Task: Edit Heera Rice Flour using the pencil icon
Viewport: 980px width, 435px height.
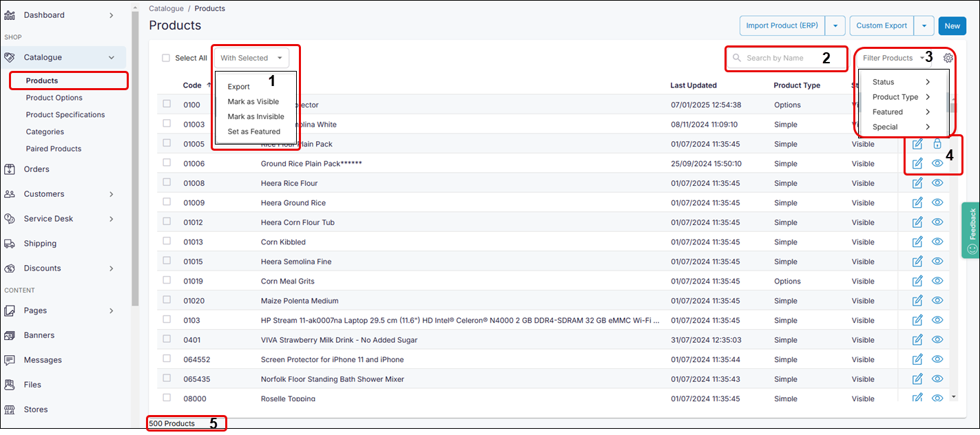Action: click(x=917, y=182)
